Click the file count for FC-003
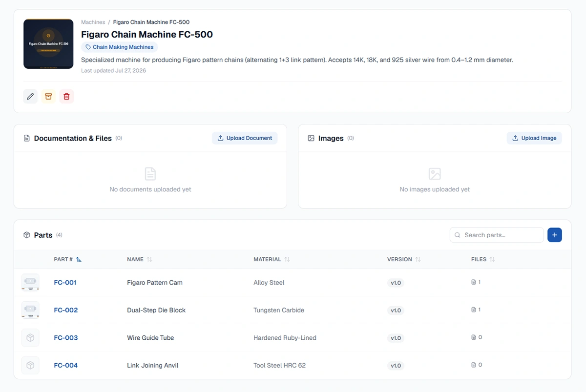Image resolution: width=586 pixels, height=392 pixels. tap(477, 337)
